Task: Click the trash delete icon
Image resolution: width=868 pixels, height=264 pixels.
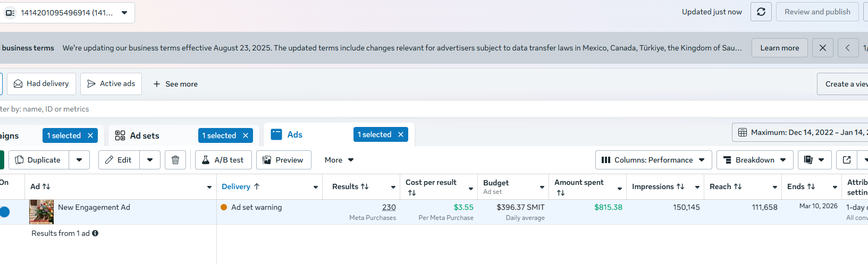Action: pos(175,160)
